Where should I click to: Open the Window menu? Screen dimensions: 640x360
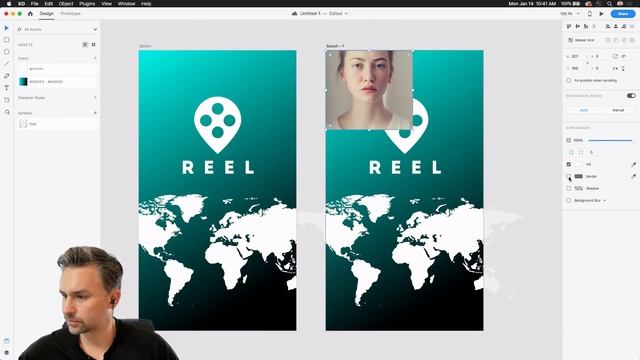coord(127,4)
